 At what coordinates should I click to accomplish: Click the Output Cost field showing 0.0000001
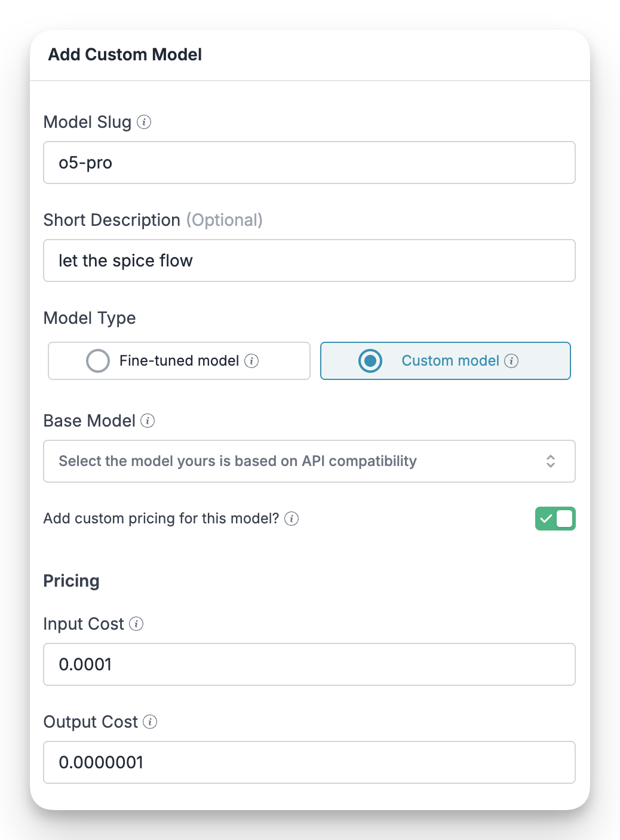tap(309, 762)
